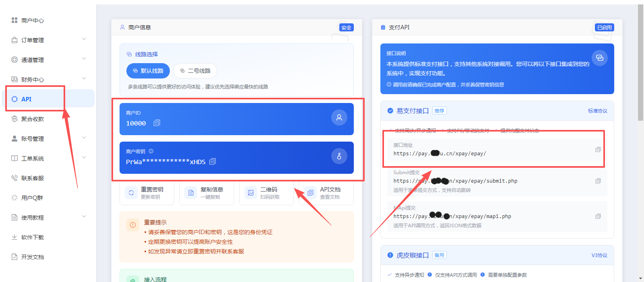644x282 pixels.
Task: Click the 账号管理 person icon
Action: [x=14, y=138]
